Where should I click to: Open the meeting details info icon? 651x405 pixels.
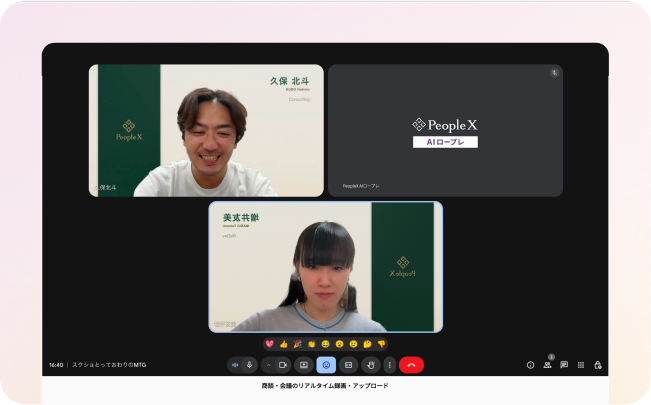[x=530, y=365]
